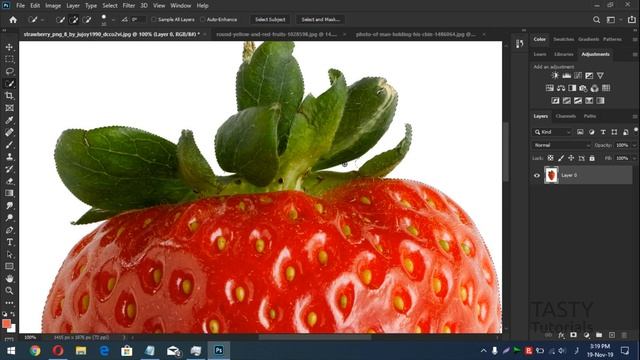Select the Clone Stamp tool
Screen dimensions: 640x360
click(9, 157)
